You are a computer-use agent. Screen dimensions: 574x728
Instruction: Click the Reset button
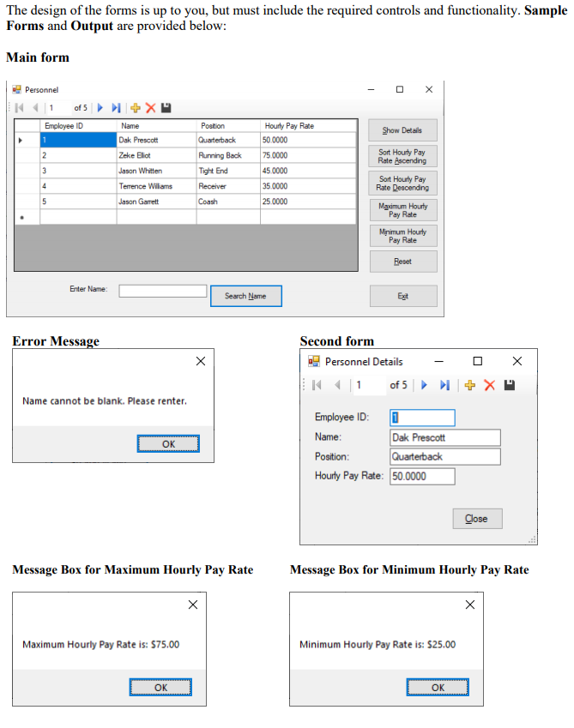point(403,262)
